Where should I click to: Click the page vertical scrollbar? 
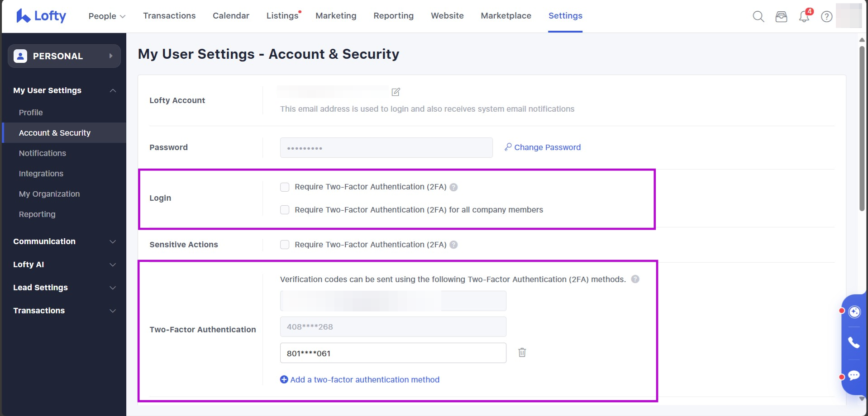pos(862,127)
